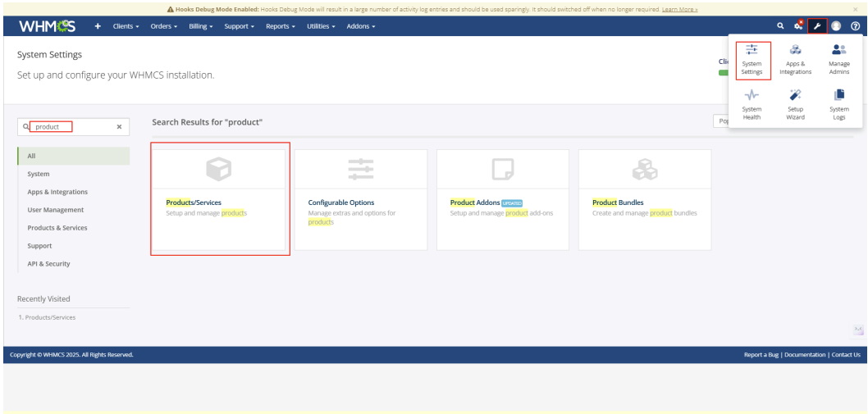The image size is (868, 414).
Task: Click the Configurable Options sliders icon
Action: pos(361,169)
